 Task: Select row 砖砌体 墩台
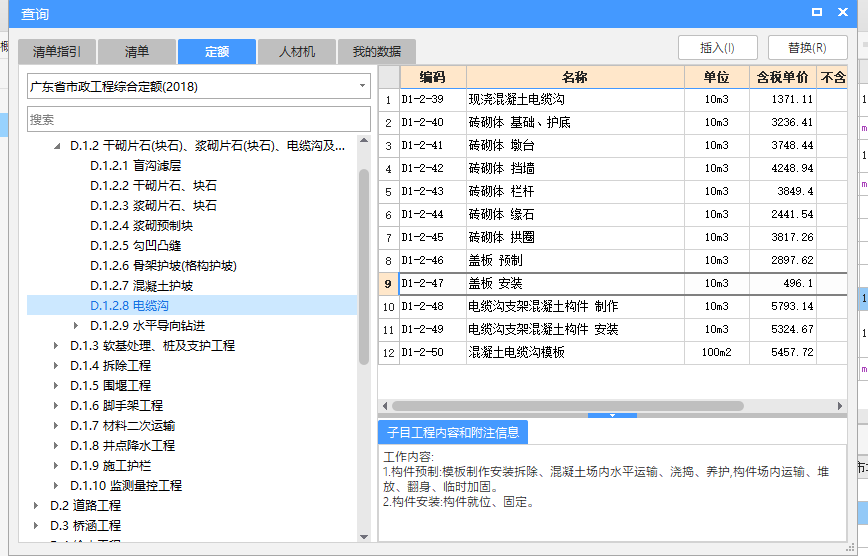click(x=613, y=146)
